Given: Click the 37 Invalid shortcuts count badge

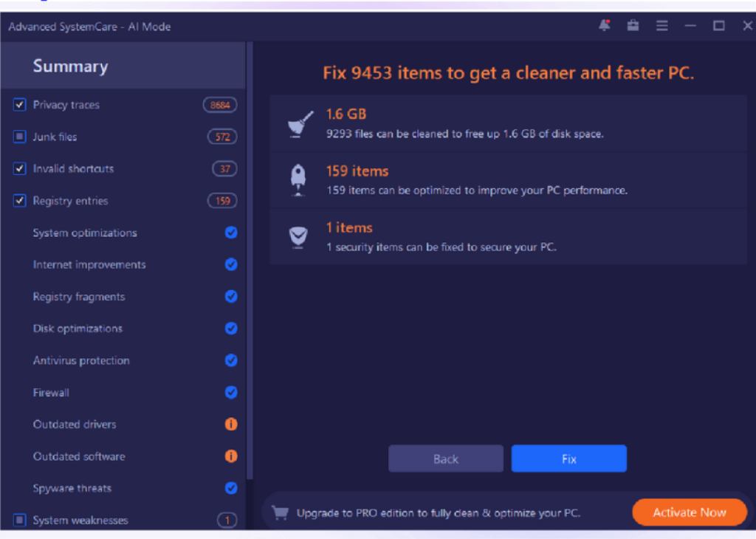Looking at the screenshot, I should tap(224, 169).
